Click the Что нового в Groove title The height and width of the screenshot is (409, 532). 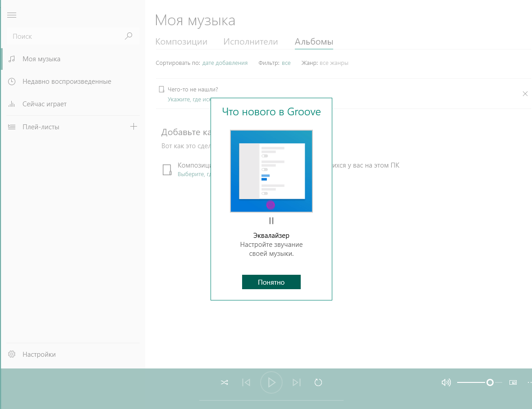[x=271, y=112]
